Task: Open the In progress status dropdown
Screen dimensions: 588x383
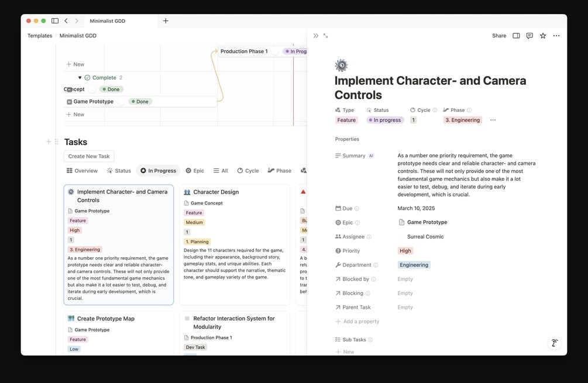Action: pyautogui.click(x=385, y=120)
